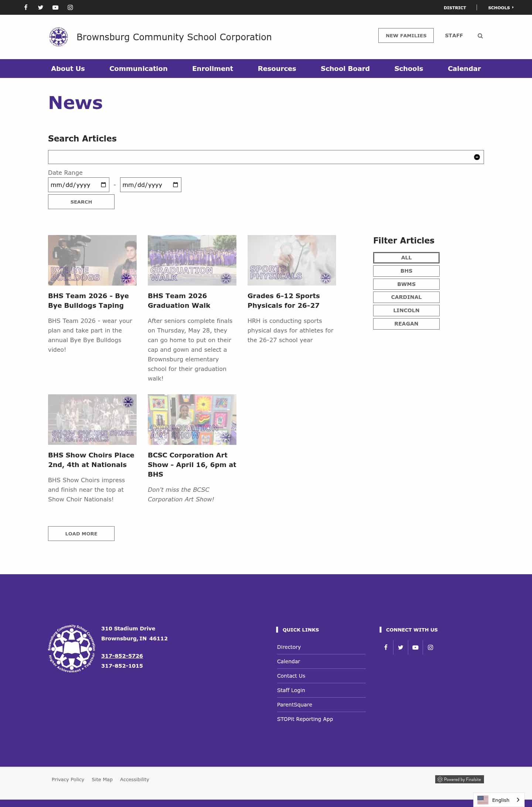Expand the Schools dropdown in top bar
Viewport: 532px width, 807px height.
pos(501,7)
